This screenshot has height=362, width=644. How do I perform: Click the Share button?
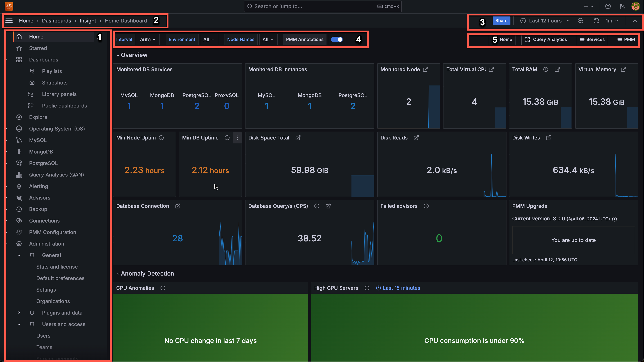coord(501,21)
